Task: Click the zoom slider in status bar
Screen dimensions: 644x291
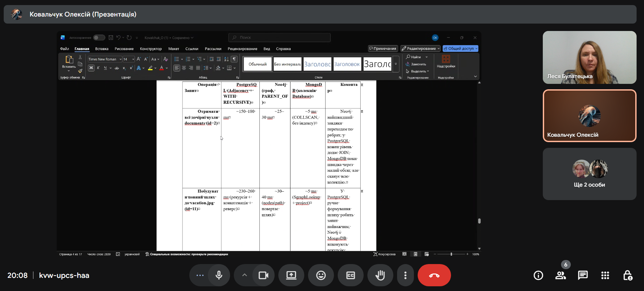Action: point(451,254)
